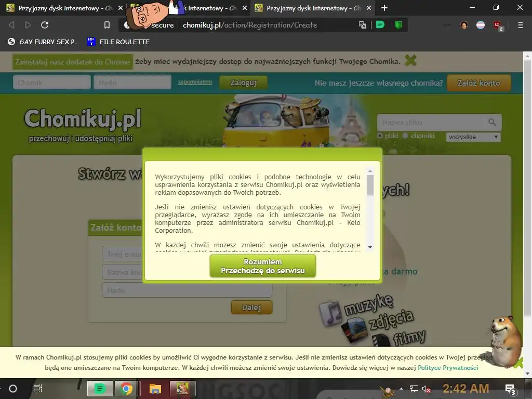532x399 pixels.
Task: Open the browser hamburger menu
Action: 521,25
